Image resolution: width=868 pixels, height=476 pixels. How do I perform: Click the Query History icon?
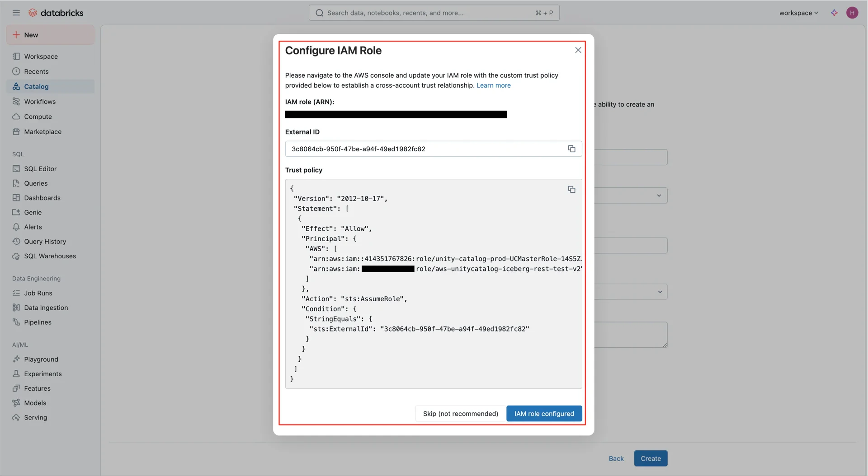(x=16, y=241)
